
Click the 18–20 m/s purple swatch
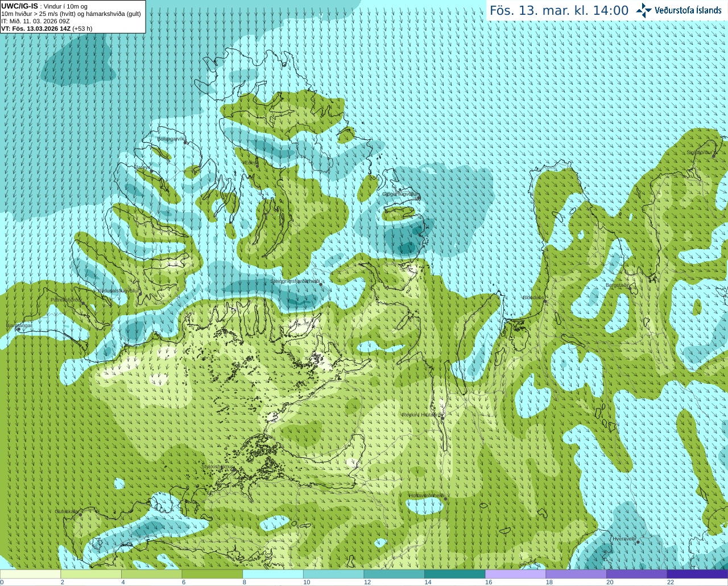576,574
